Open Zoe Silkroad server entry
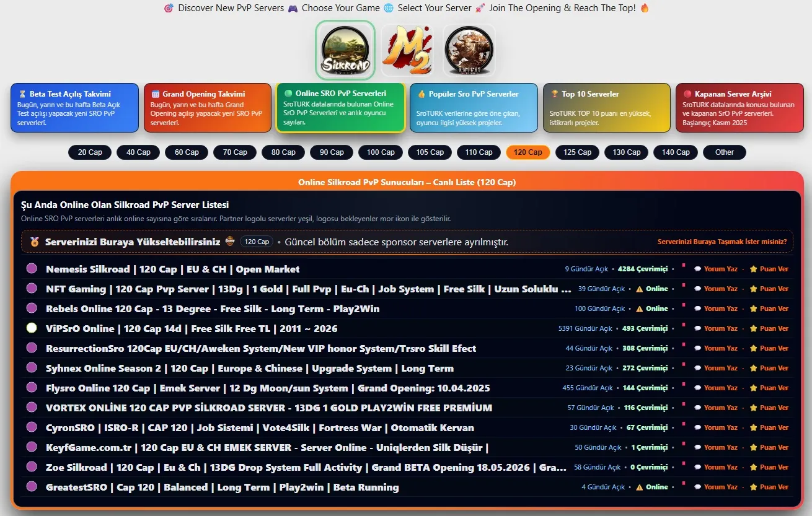812x516 pixels. [306, 467]
